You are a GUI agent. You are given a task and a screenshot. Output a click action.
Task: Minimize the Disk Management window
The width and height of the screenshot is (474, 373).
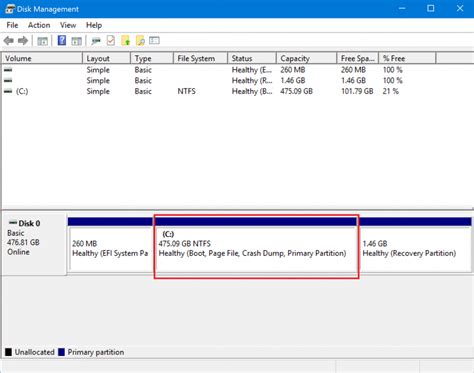(402, 9)
